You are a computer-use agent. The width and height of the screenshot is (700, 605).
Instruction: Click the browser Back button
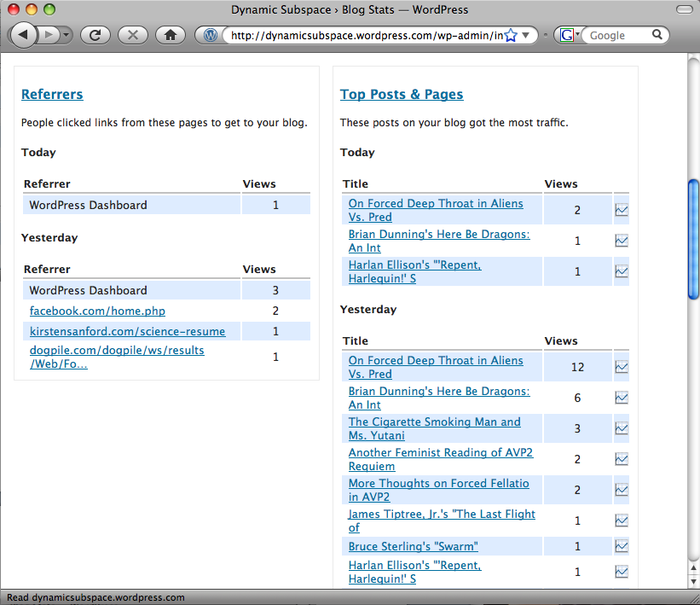(23, 35)
